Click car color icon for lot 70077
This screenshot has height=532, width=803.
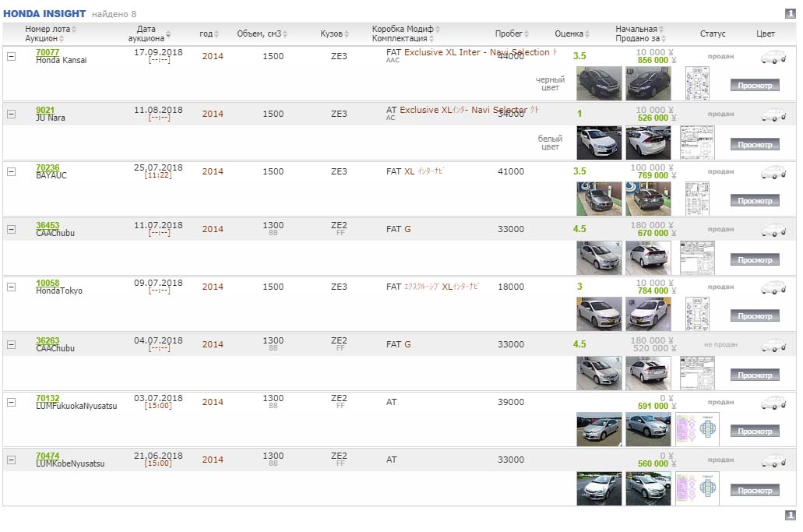[x=773, y=57]
